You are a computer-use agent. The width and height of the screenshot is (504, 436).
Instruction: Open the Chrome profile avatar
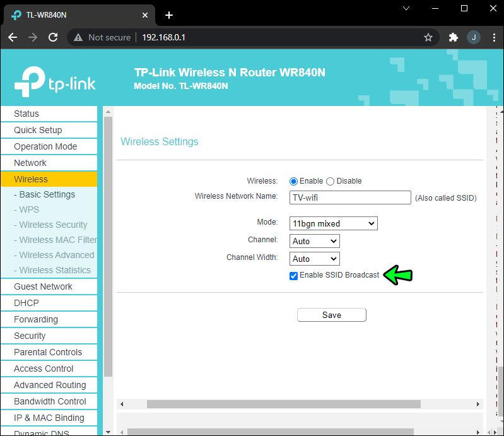tap(473, 37)
